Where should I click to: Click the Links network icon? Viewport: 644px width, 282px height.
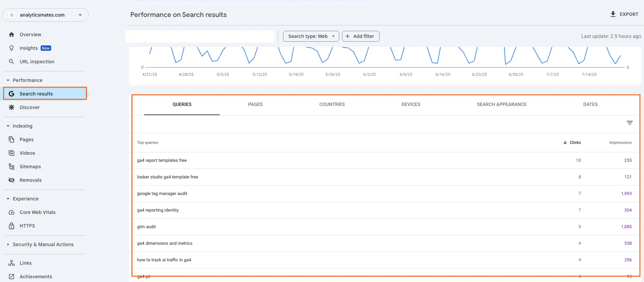point(12,263)
